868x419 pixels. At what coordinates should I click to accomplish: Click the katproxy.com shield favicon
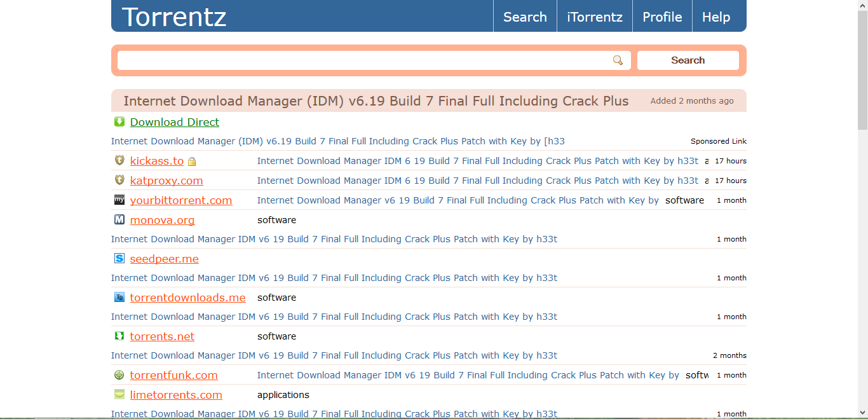click(x=119, y=180)
